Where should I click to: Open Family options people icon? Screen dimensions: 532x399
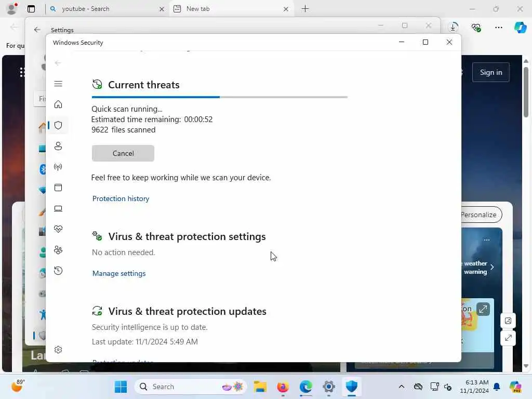click(x=58, y=250)
